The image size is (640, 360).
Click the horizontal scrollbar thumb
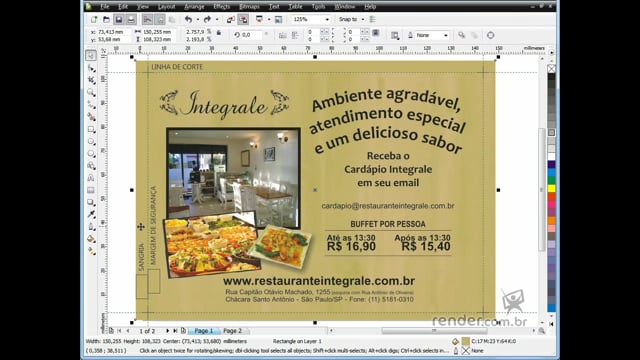coord(434,331)
